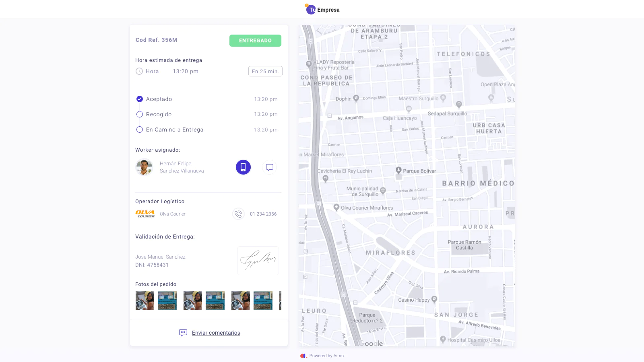Image resolution: width=644 pixels, height=362 pixels.
Task: Click the Cod Ref. 356M text
Action: (x=157, y=40)
